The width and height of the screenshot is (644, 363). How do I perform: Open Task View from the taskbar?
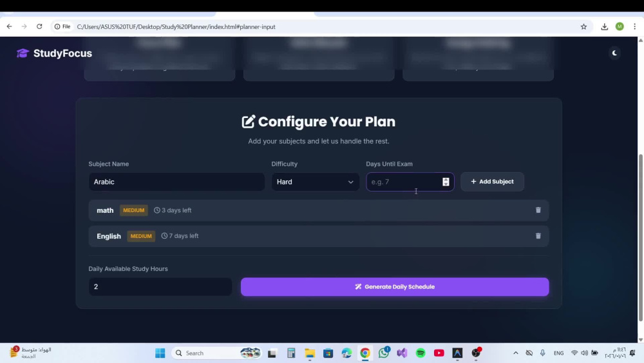272,353
